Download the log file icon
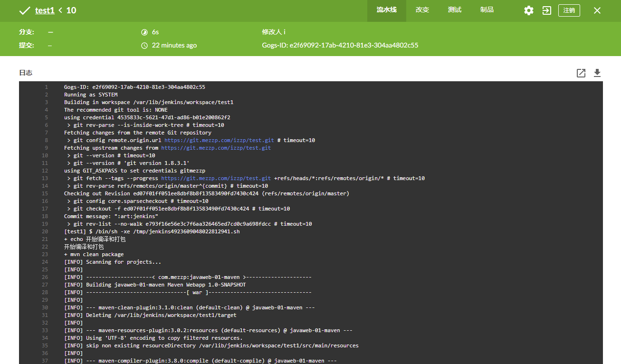 597,73
